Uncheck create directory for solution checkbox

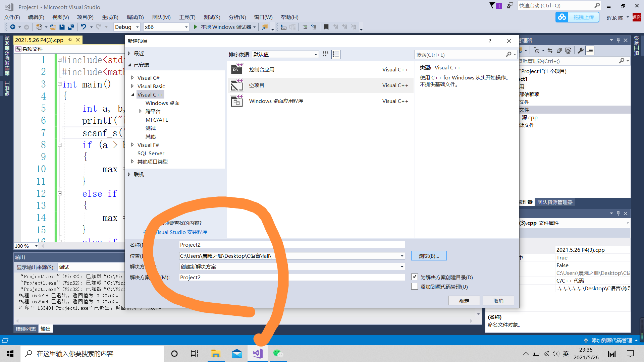coord(415,277)
